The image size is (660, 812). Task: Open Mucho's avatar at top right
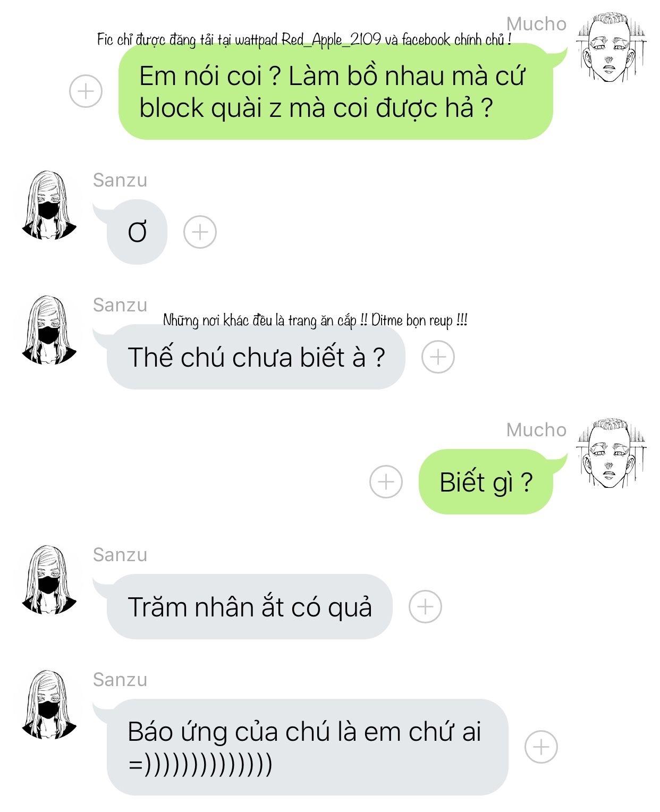(611, 48)
